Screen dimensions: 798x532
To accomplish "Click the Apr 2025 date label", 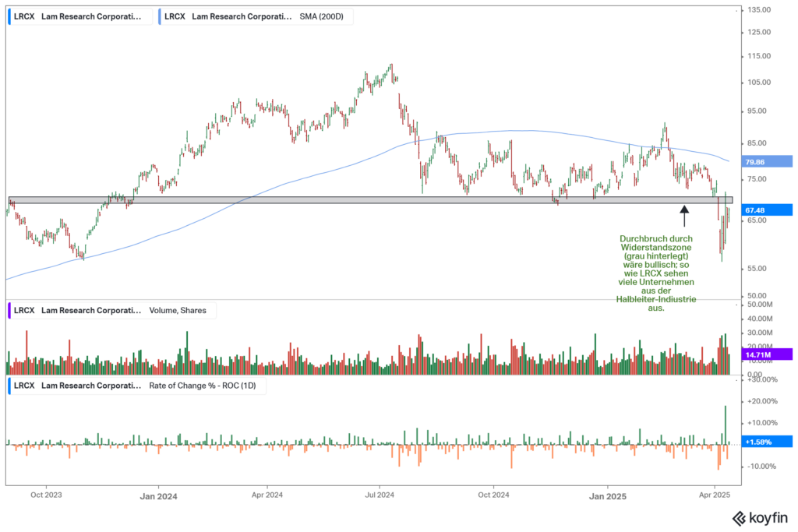I will point(715,495).
